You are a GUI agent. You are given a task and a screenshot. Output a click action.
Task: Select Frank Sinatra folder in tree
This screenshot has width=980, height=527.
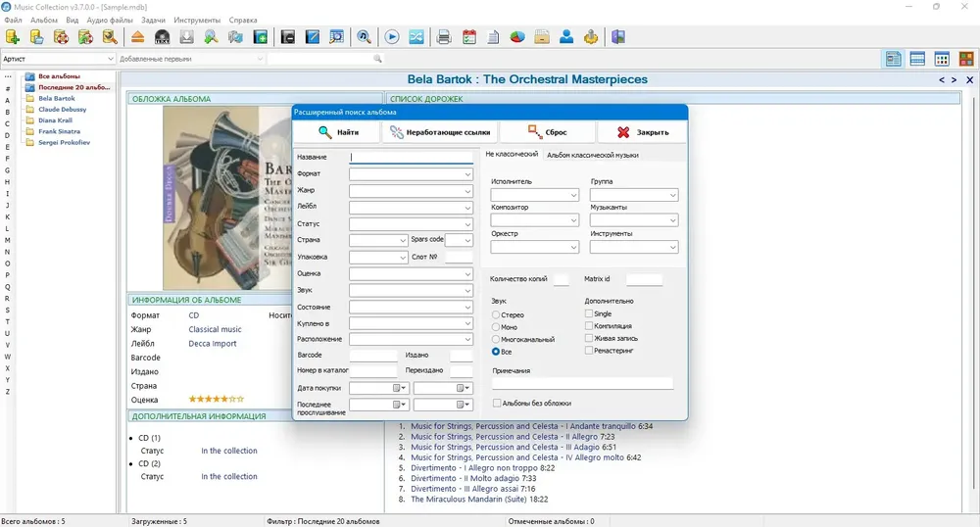point(60,131)
